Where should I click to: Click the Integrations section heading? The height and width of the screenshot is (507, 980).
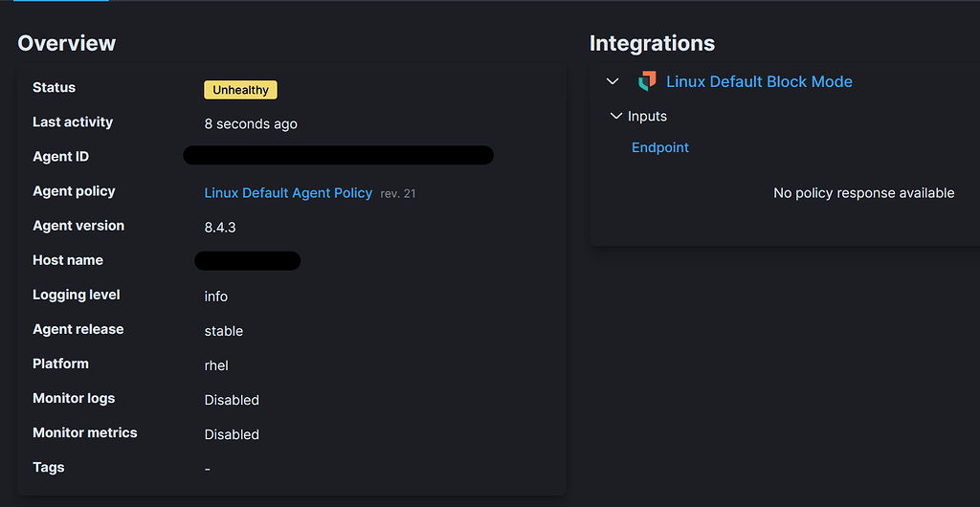652,43
